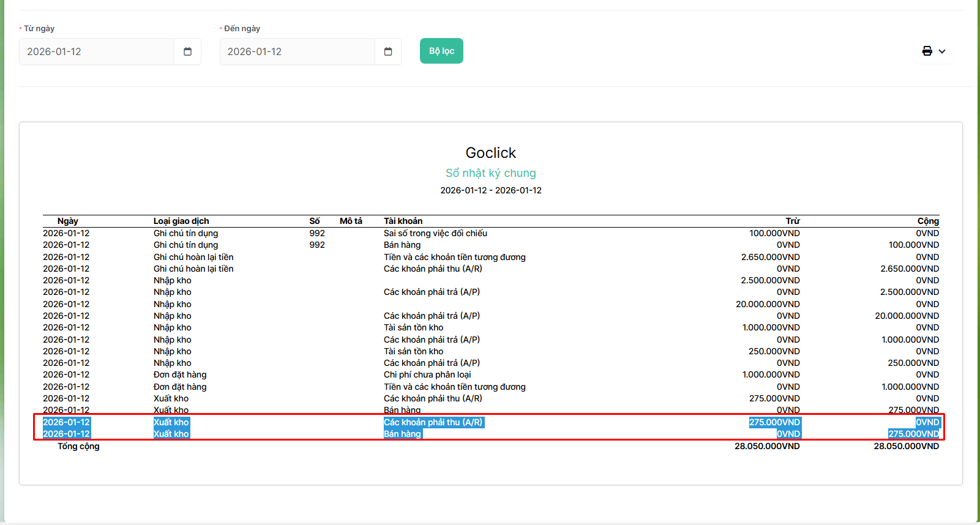The height and width of the screenshot is (525, 980).
Task: Focus the Đến ngày date input
Action: coord(297,51)
